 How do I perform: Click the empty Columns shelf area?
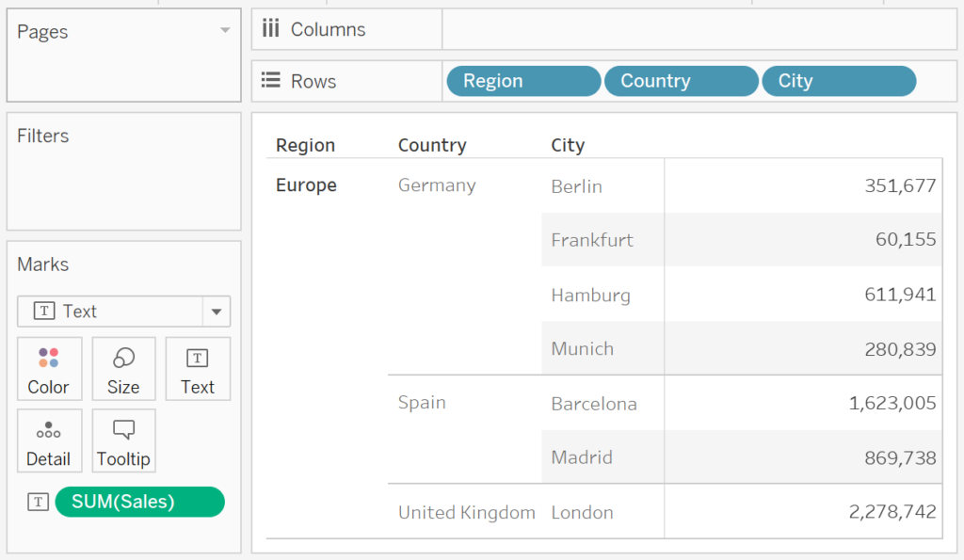pyautogui.click(x=699, y=29)
